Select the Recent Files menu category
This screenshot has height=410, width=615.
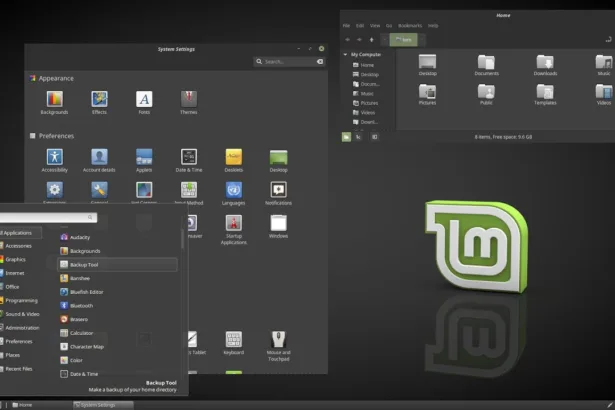click(21, 369)
